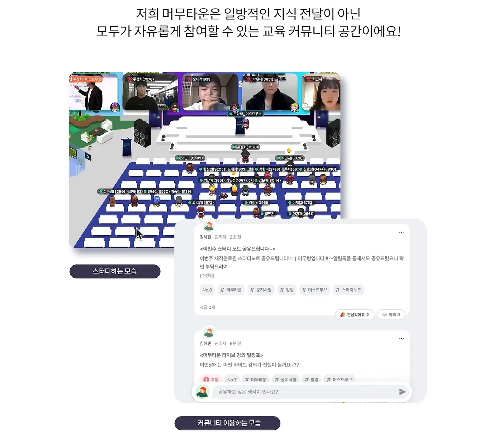Click the 주상화(7576) character on stage floor
This screenshot has height=448, width=502.
coord(245,156)
